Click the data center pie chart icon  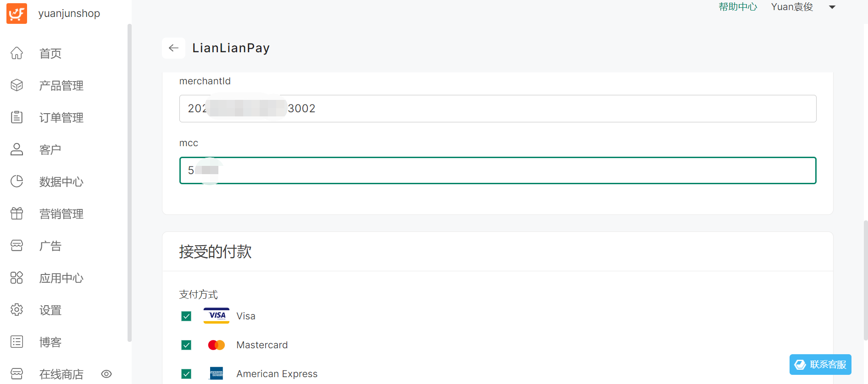click(17, 181)
